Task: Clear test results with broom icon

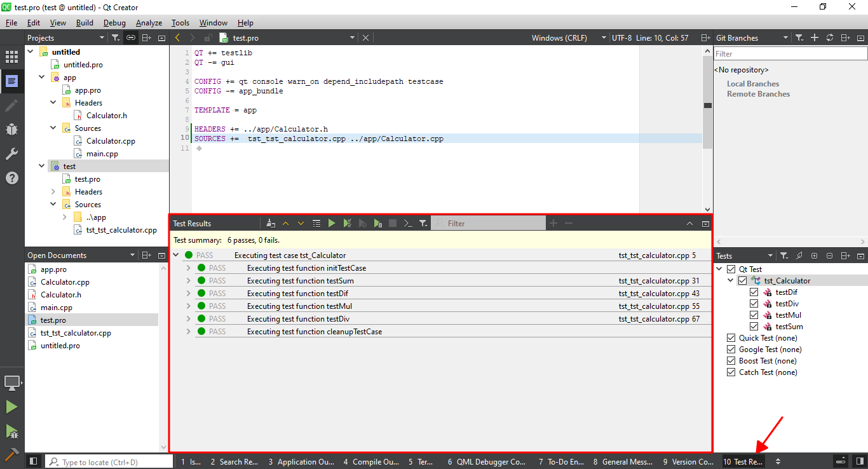Action: coord(271,224)
